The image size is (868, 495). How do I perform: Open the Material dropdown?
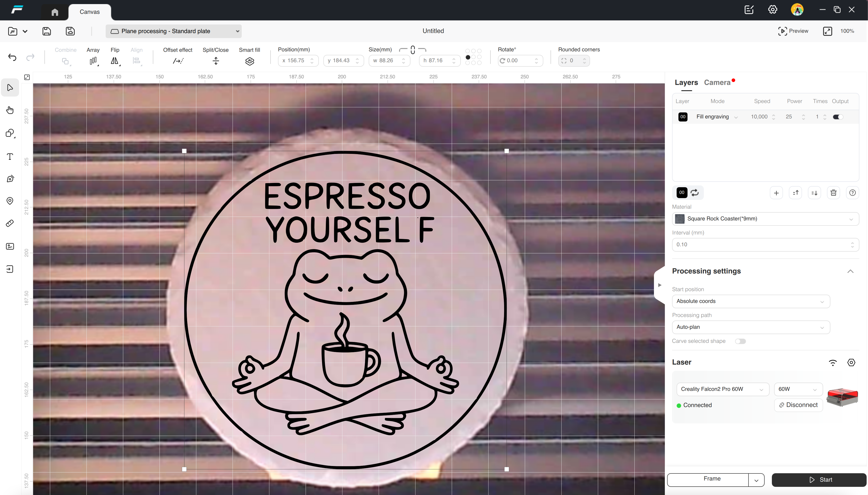[x=765, y=219]
